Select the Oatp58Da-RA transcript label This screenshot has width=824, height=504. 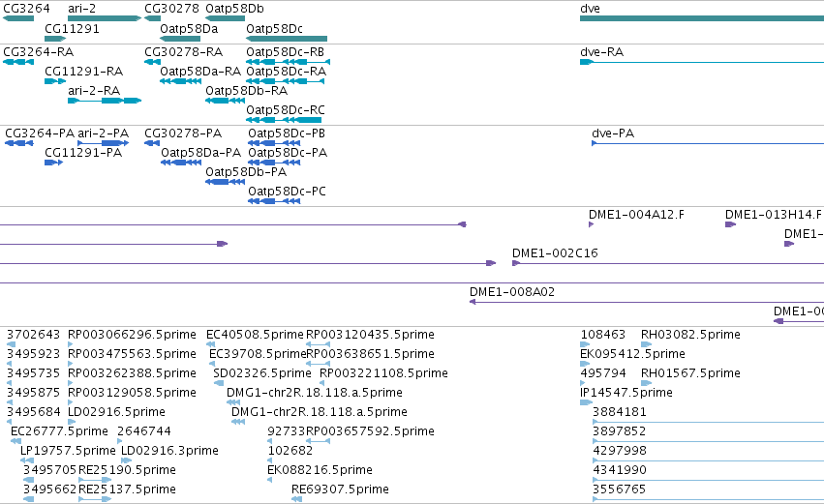tap(200, 72)
